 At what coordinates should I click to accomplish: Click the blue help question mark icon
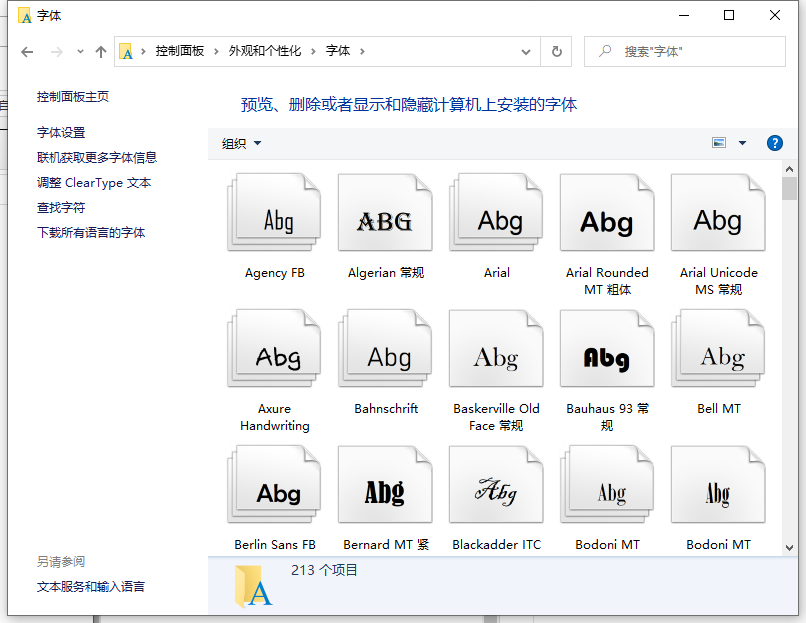click(x=774, y=143)
